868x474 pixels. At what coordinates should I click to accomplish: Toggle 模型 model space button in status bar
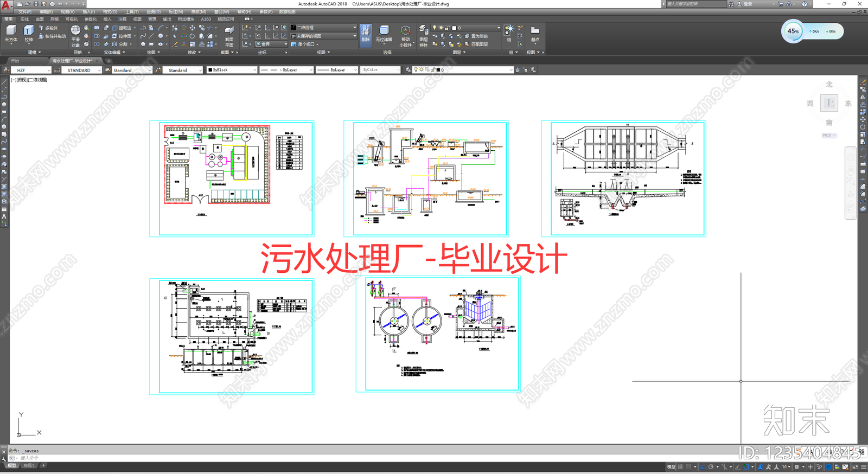[671, 466]
